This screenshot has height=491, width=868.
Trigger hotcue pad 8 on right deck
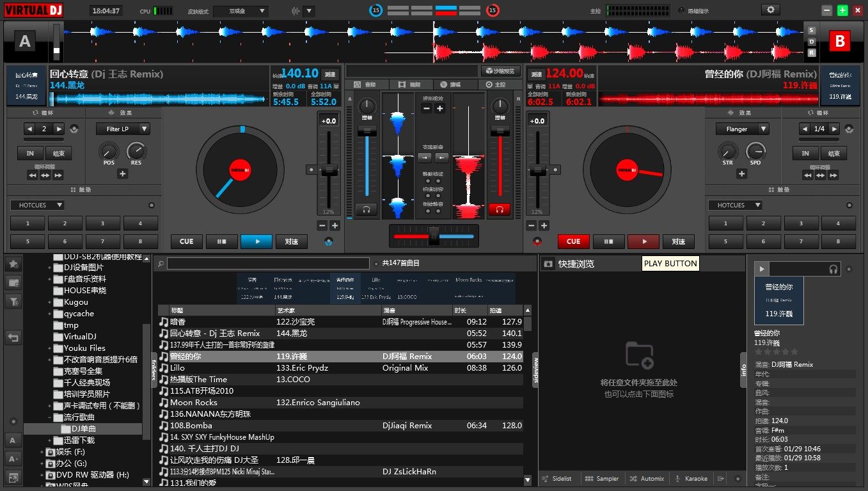[838, 242]
